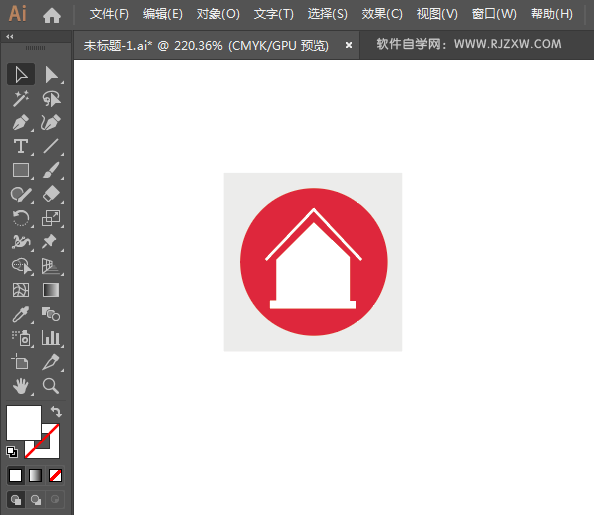Reset default fill and stroke icon
This screenshot has width=594, height=515.
click(x=12, y=452)
